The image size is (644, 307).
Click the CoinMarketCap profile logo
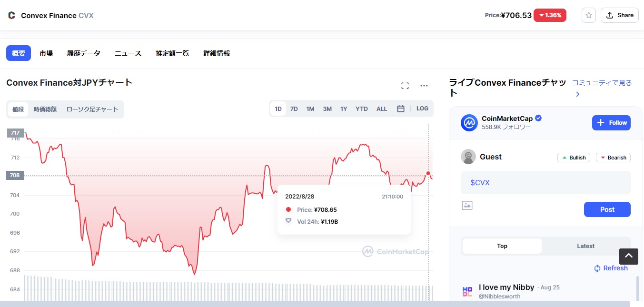click(469, 123)
